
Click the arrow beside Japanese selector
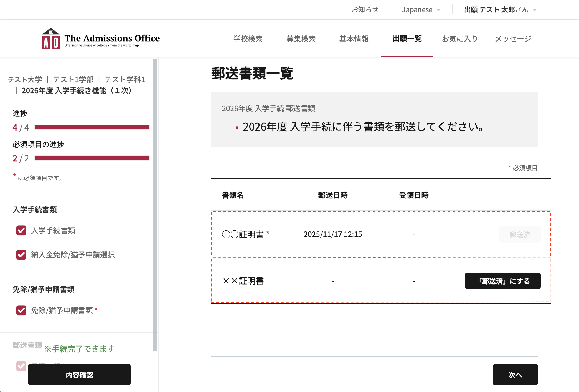439,10
